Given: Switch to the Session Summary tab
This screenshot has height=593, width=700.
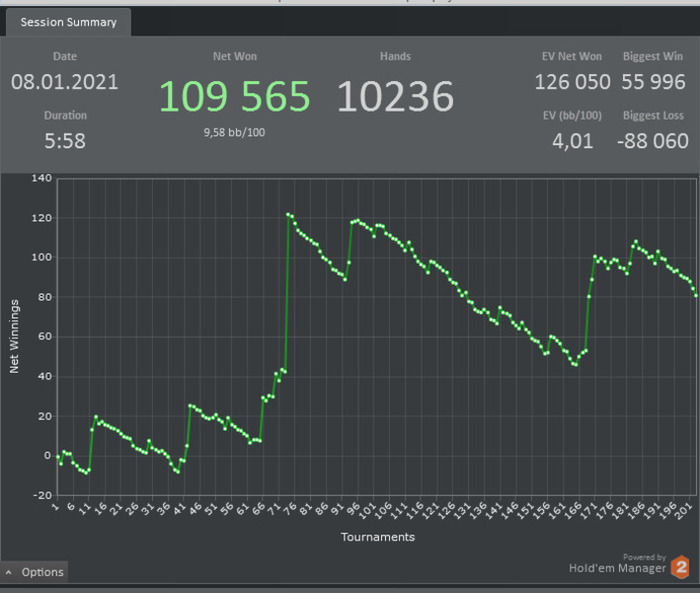Looking at the screenshot, I should (x=68, y=22).
